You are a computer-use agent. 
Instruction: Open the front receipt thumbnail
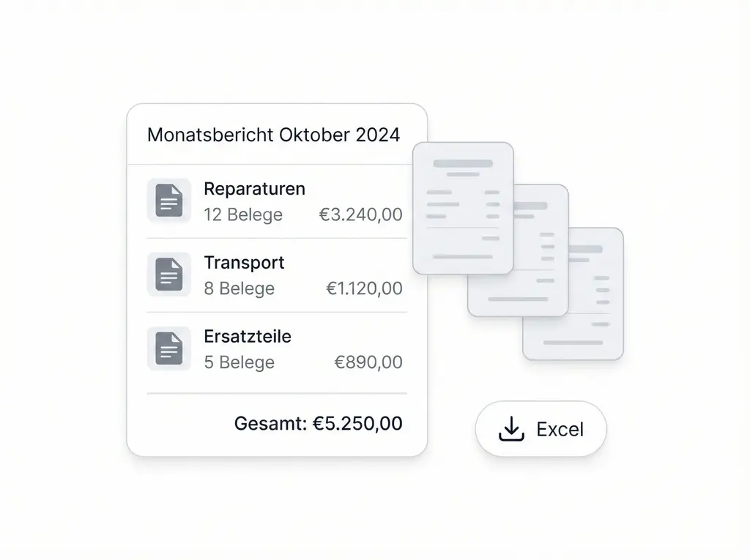click(x=463, y=209)
